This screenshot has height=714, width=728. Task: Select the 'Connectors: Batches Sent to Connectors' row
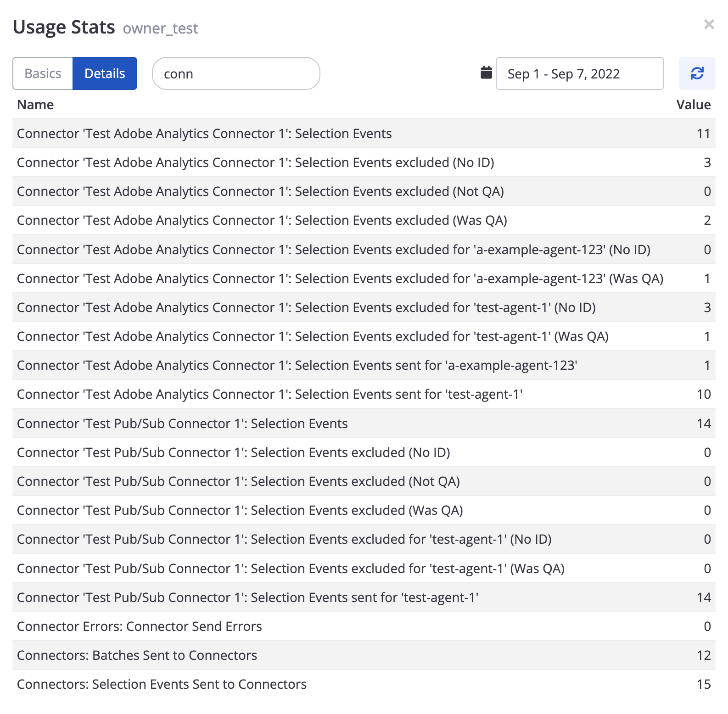tap(364, 655)
